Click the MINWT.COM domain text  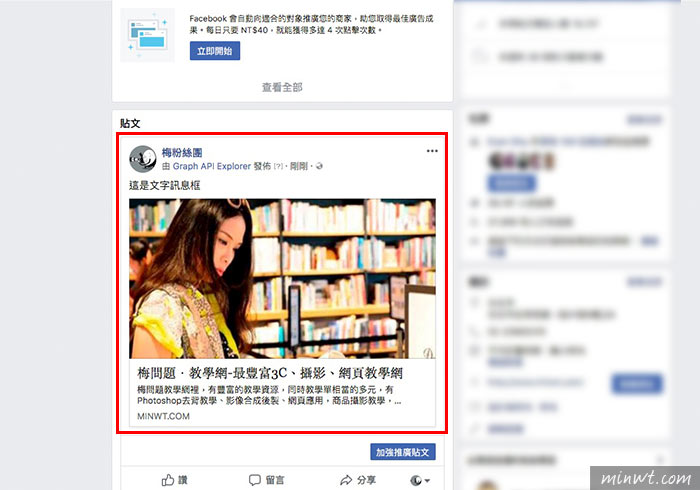tap(163, 416)
